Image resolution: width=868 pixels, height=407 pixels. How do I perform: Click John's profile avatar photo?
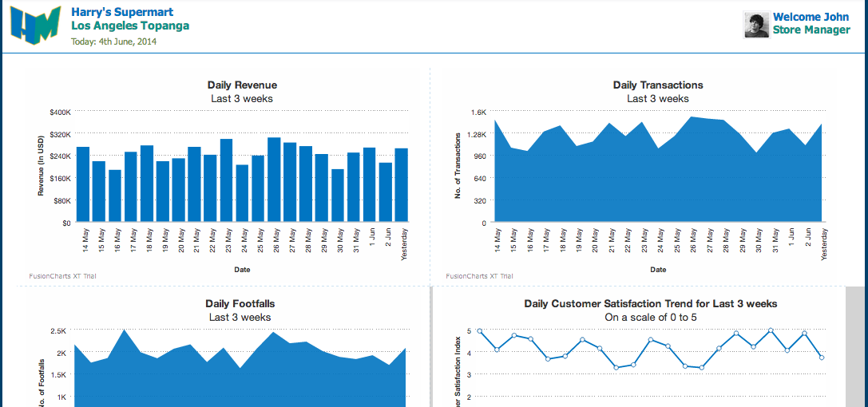[x=756, y=25]
